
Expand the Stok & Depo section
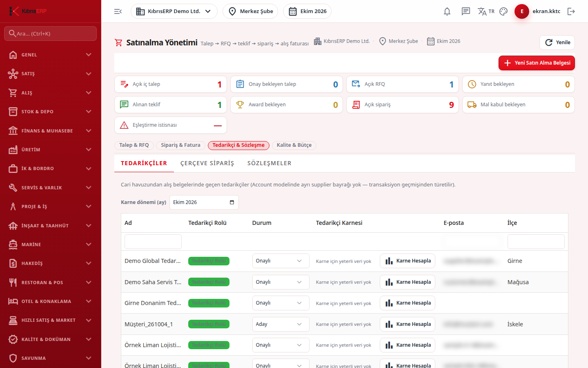click(x=51, y=112)
